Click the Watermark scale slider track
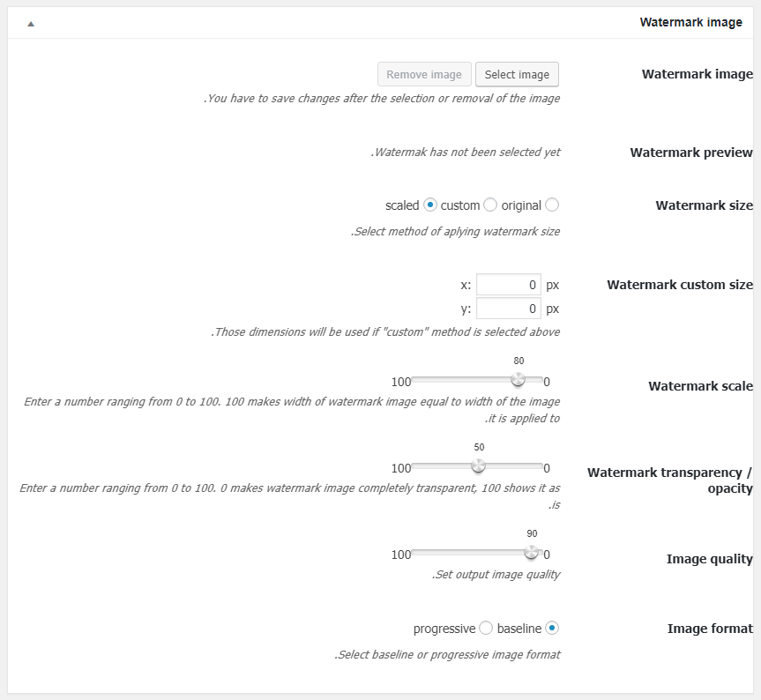This screenshot has height=700, width=761. coord(477,379)
